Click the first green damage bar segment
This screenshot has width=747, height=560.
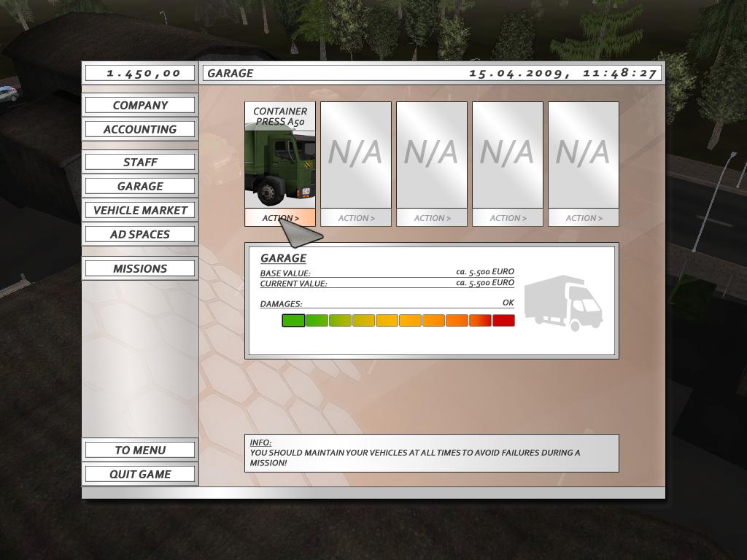pyautogui.click(x=293, y=321)
